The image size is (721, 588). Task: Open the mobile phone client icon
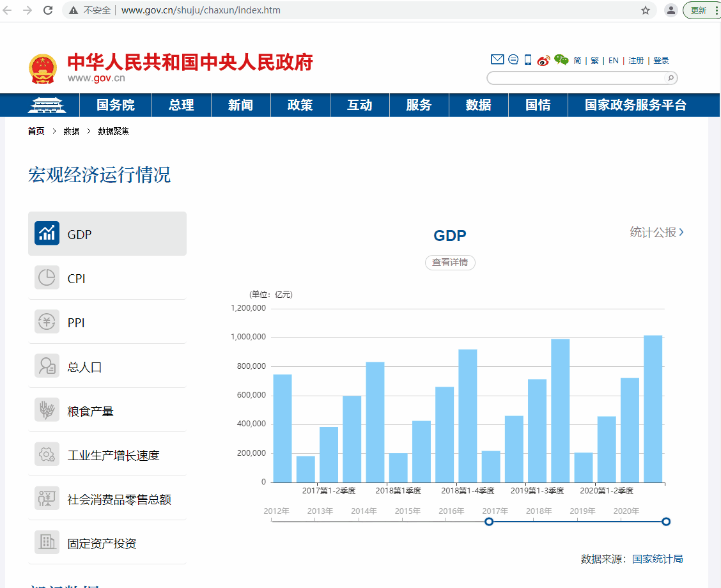(x=528, y=60)
